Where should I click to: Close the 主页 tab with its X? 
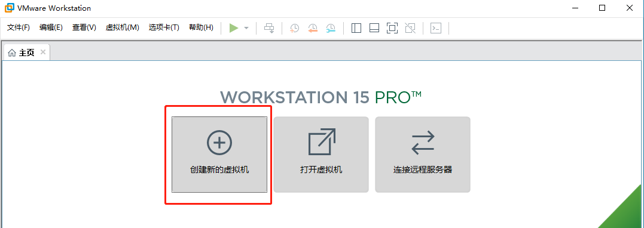coord(42,52)
